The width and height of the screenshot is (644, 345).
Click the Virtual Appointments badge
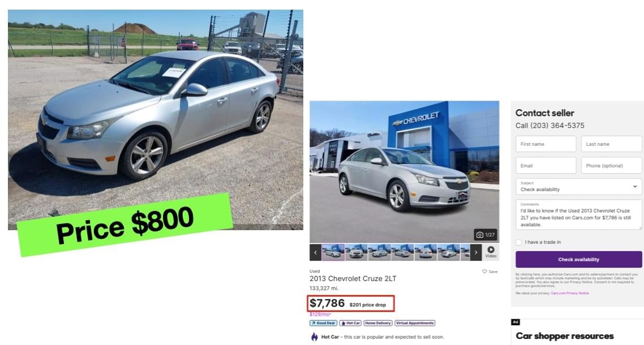pyautogui.click(x=415, y=324)
